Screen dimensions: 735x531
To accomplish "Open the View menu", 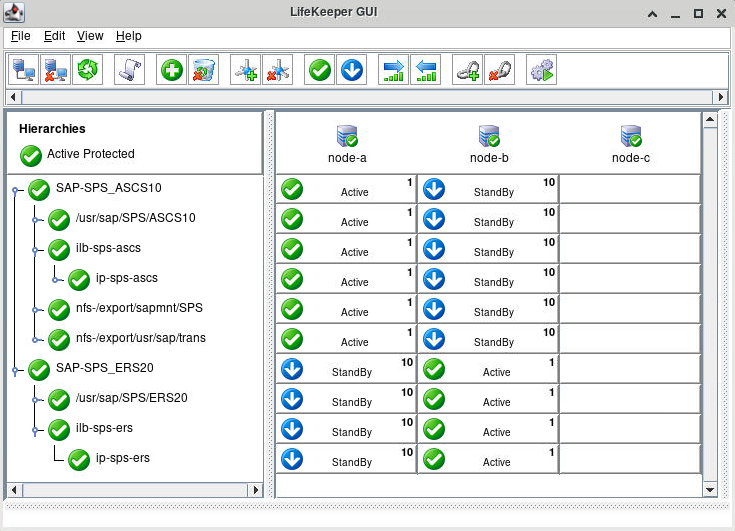I will (90, 36).
